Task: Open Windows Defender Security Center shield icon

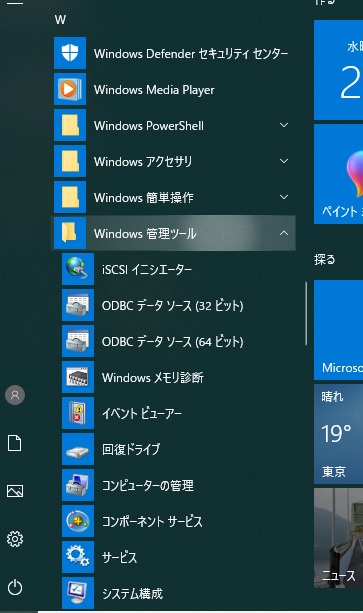Action: 70,53
